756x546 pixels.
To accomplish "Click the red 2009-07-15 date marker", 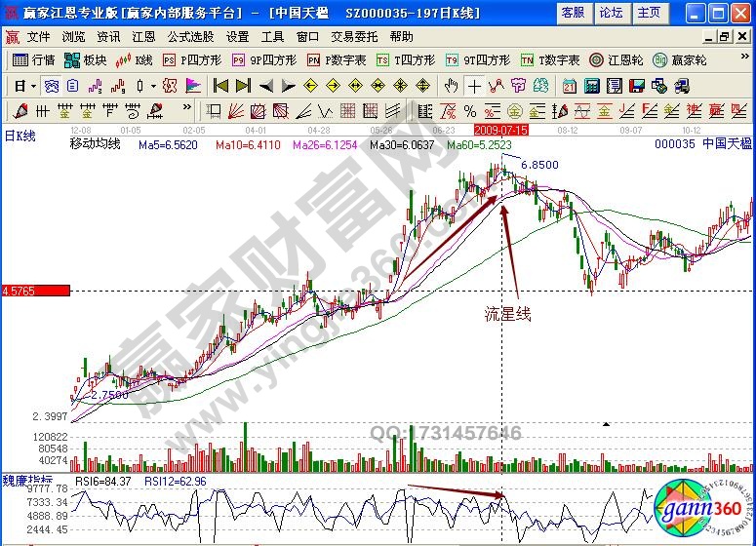I will click(499, 129).
